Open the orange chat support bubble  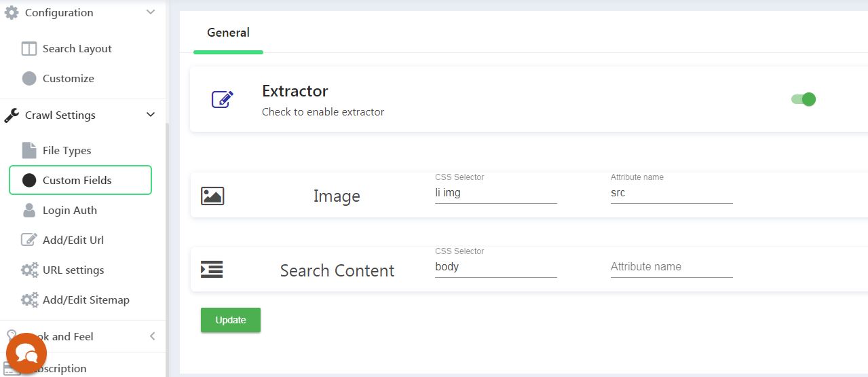tap(26, 353)
